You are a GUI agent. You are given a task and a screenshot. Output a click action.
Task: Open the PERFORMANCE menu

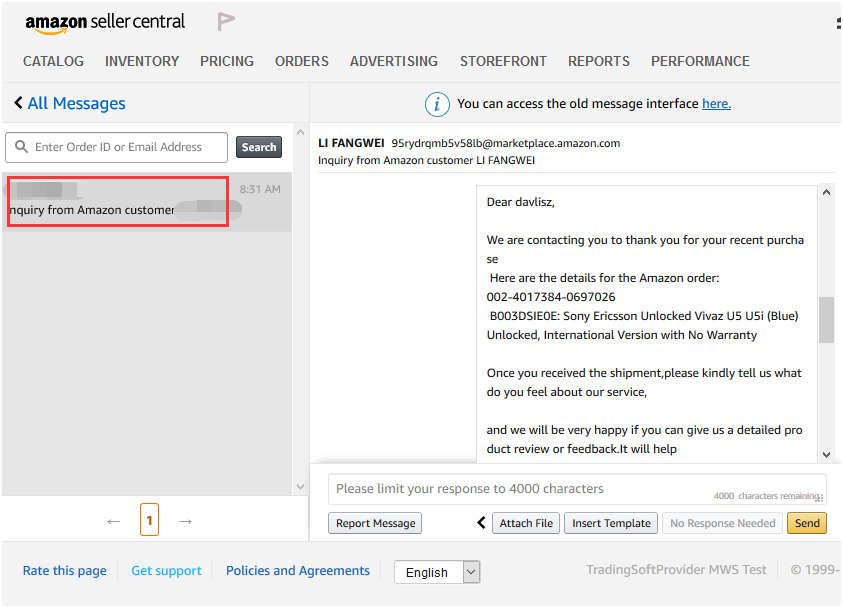pos(700,61)
